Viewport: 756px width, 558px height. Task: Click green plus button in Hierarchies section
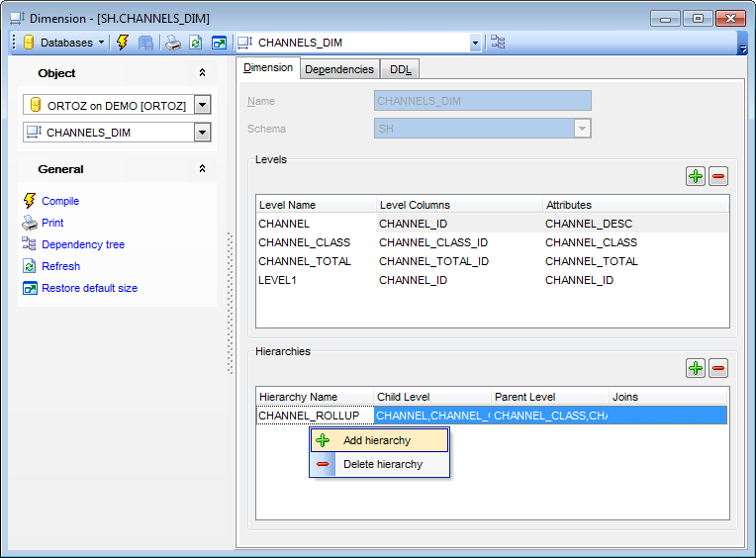coord(696,368)
